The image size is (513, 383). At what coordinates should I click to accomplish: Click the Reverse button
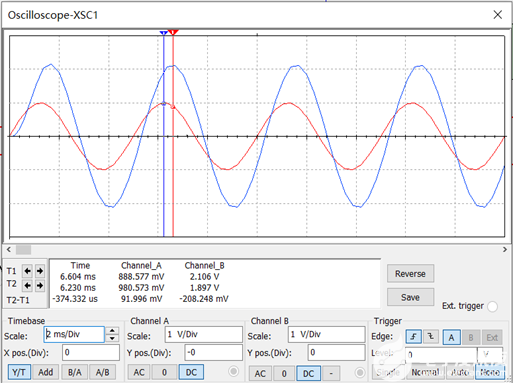coord(410,274)
